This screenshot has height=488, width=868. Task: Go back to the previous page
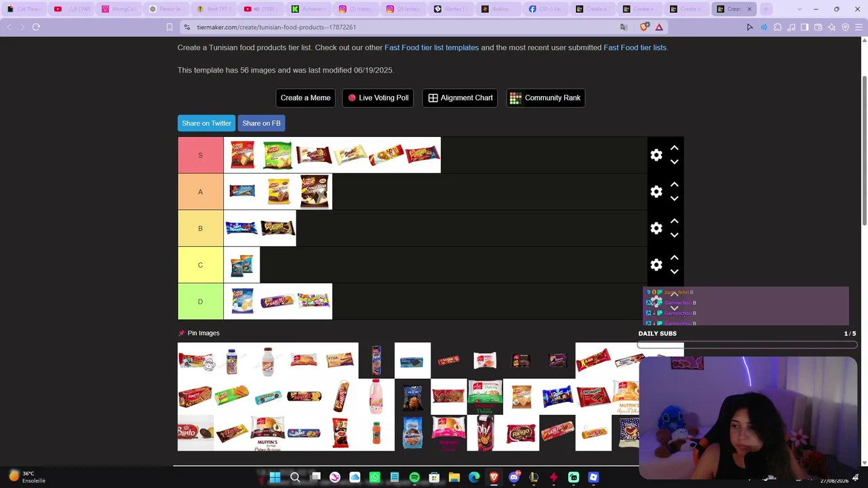click(x=9, y=27)
